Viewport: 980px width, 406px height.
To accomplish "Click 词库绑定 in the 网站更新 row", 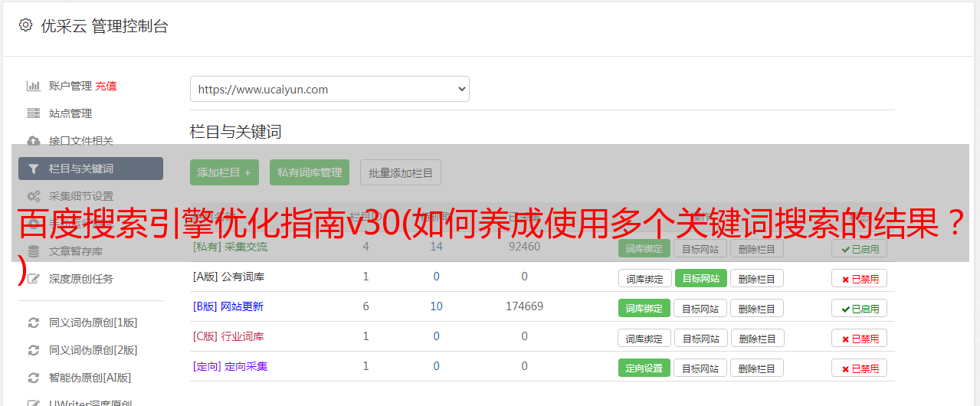I will [644, 309].
